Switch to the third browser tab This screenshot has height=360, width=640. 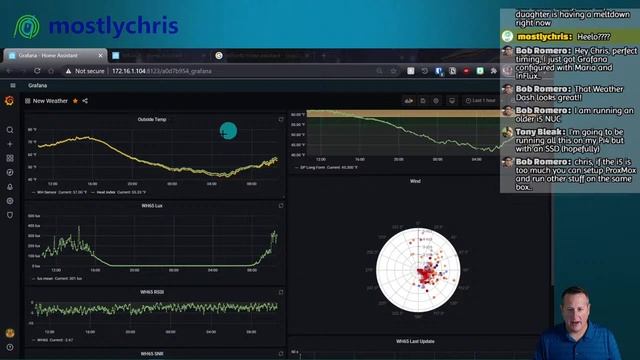pos(263,56)
